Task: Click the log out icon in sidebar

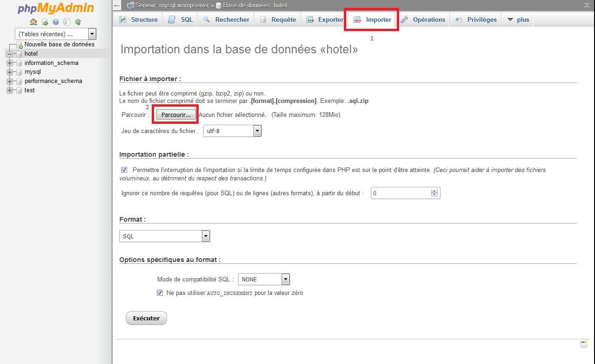Action: pyautogui.click(x=45, y=22)
